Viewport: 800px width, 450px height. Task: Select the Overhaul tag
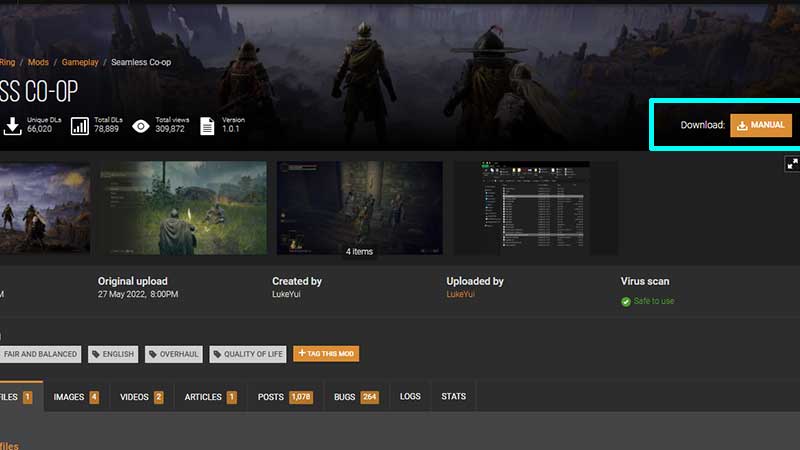coord(173,354)
